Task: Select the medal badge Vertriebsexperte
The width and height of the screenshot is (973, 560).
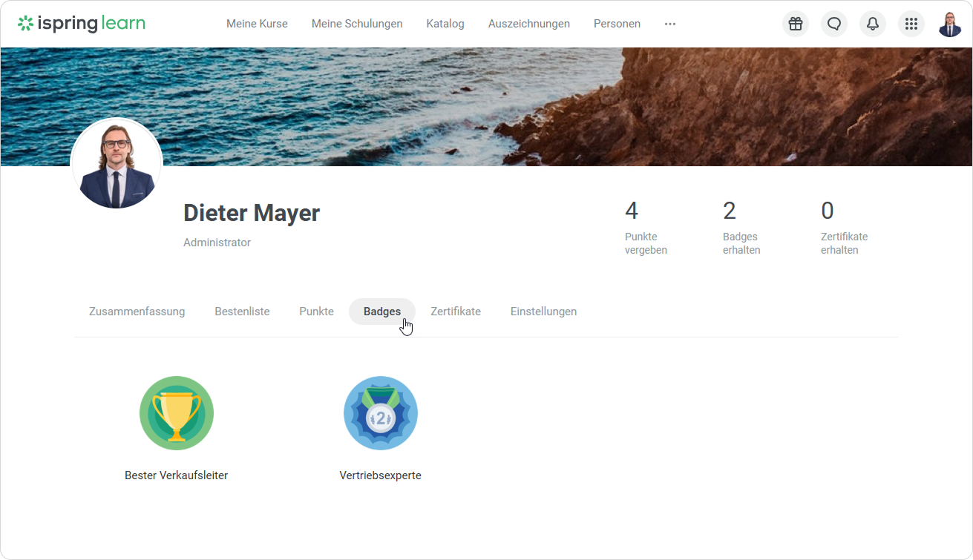Action: click(x=381, y=413)
